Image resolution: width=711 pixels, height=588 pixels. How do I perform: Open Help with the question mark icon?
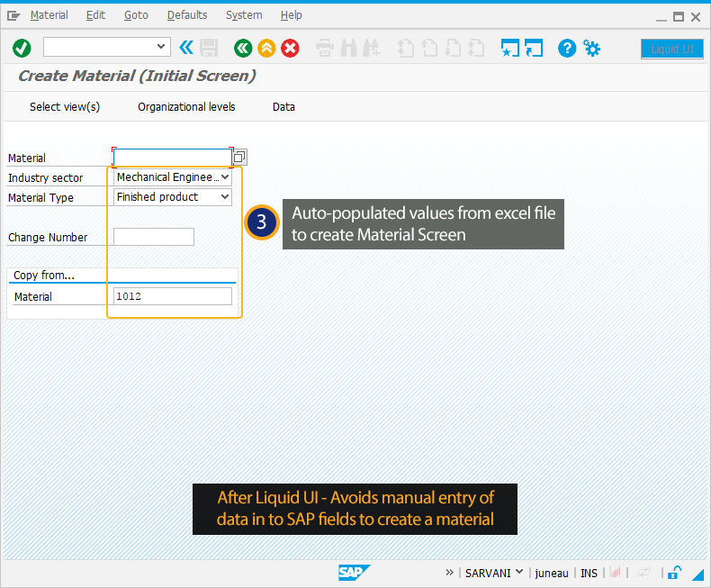pyautogui.click(x=567, y=48)
